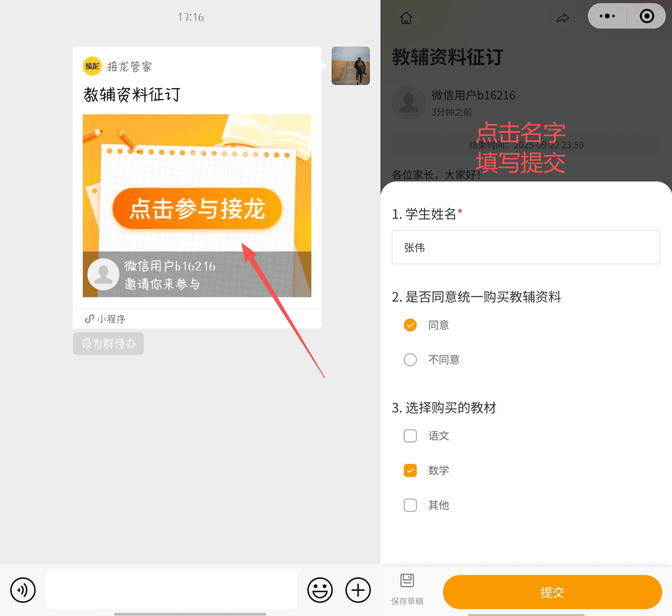Close mini program with circle icon
Viewport: 672px width, 616px height.
coord(647,16)
